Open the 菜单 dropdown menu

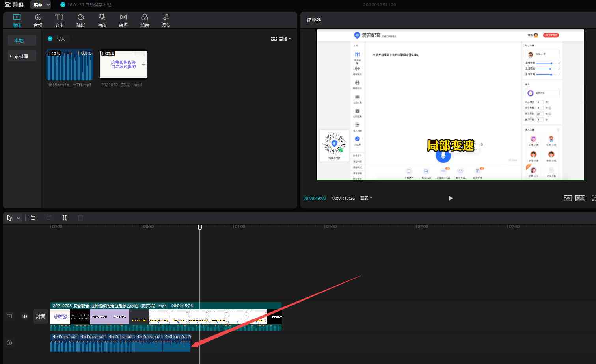(x=41, y=5)
